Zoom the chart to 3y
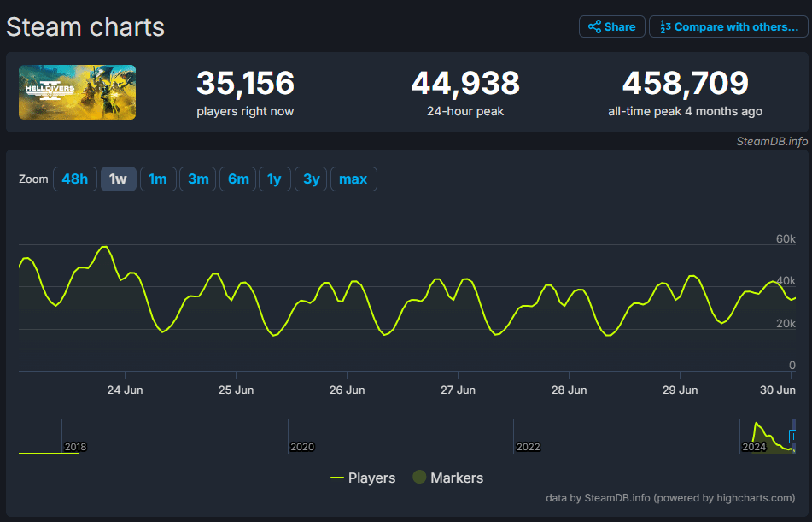Image resolution: width=812 pixels, height=522 pixels. point(312,179)
